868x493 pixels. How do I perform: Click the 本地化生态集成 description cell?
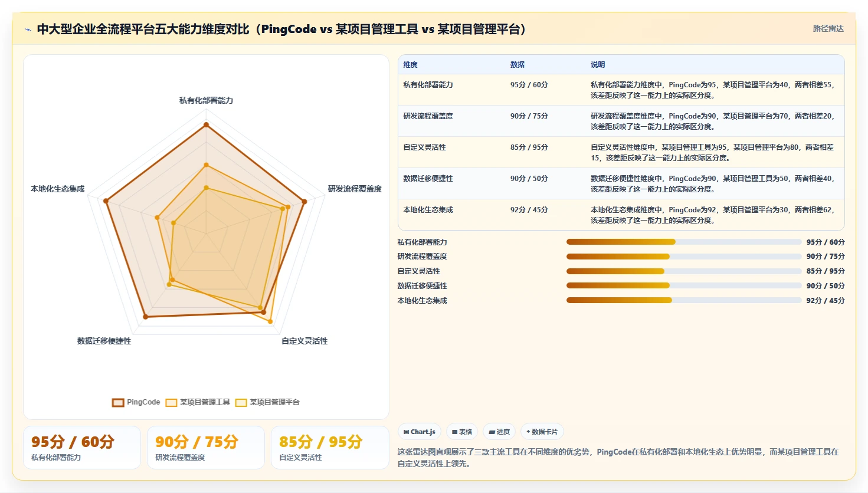[x=714, y=215]
